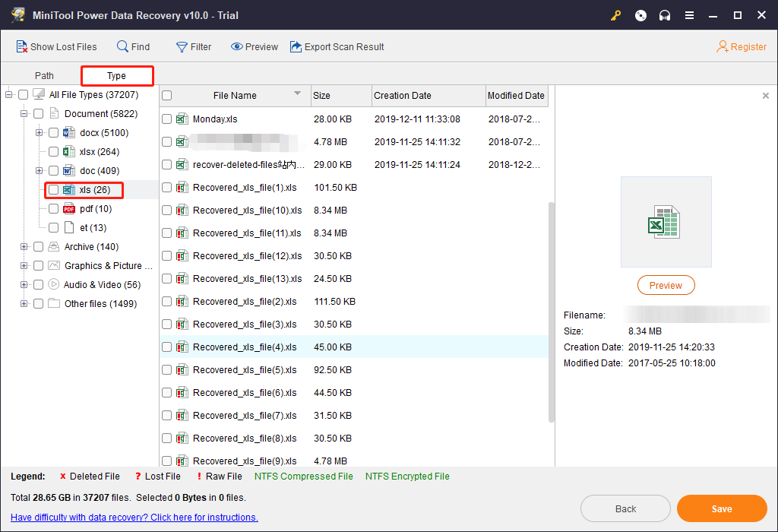Toggle the select-all checkbox in File Name header
This screenshot has width=778, height=532.
167,95
